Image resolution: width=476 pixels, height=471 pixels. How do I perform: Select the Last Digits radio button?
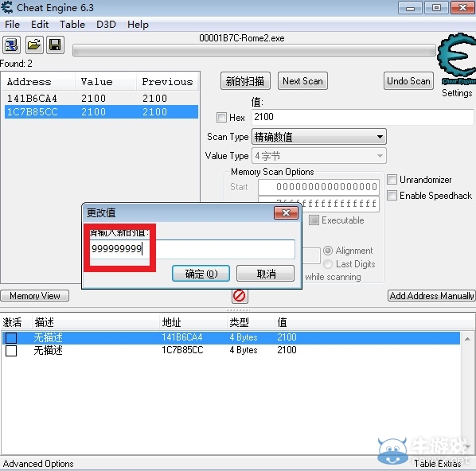click(328, 264)
